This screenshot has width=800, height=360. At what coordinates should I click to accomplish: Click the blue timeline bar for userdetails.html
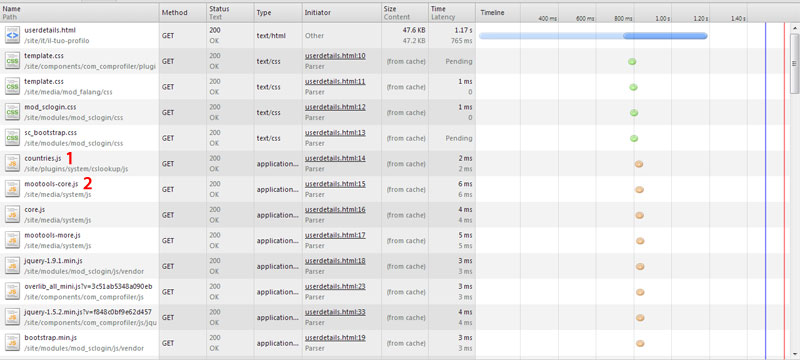click(593, 36)
